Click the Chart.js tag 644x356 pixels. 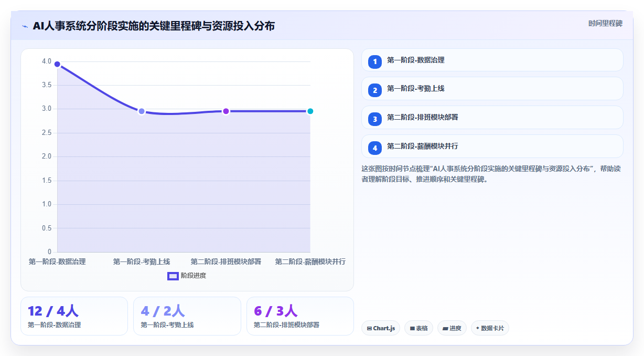point(381,328)
